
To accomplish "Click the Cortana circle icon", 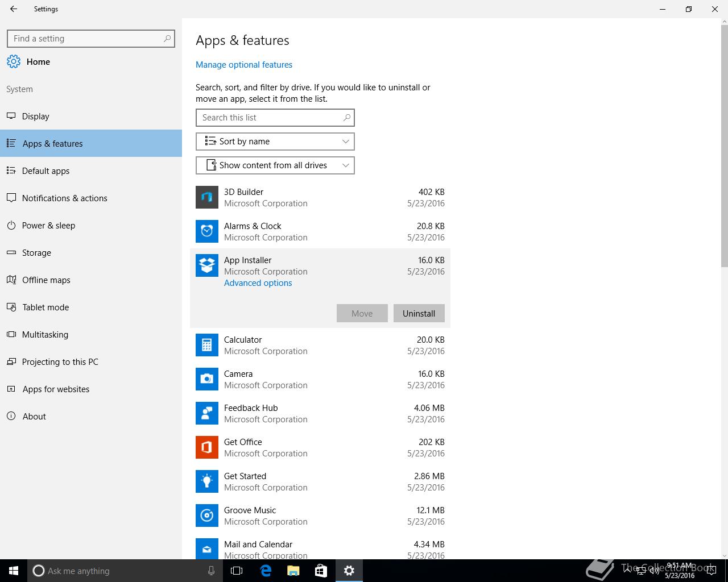I will click(38, 571).
